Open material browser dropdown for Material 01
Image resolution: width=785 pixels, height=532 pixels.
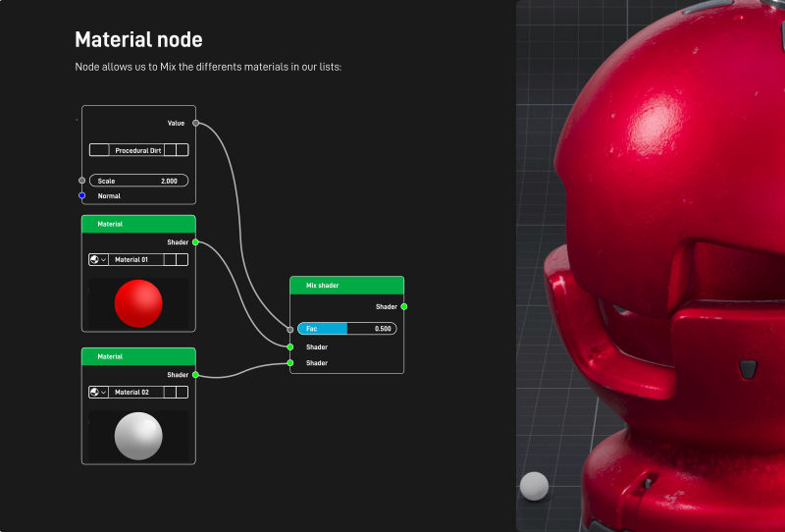click(99, 259)
